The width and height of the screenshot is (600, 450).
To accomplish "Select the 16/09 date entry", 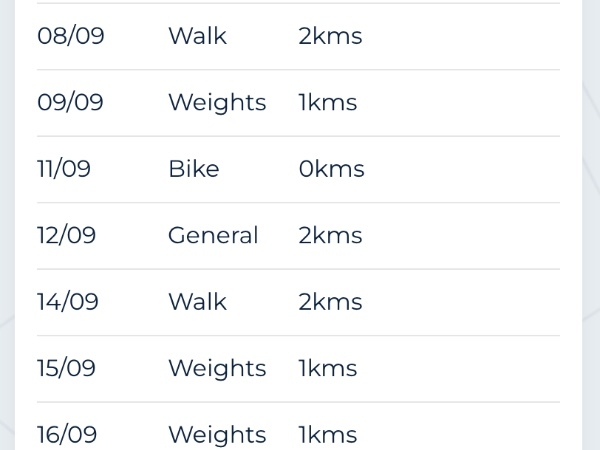I will (x=67, y=435).
